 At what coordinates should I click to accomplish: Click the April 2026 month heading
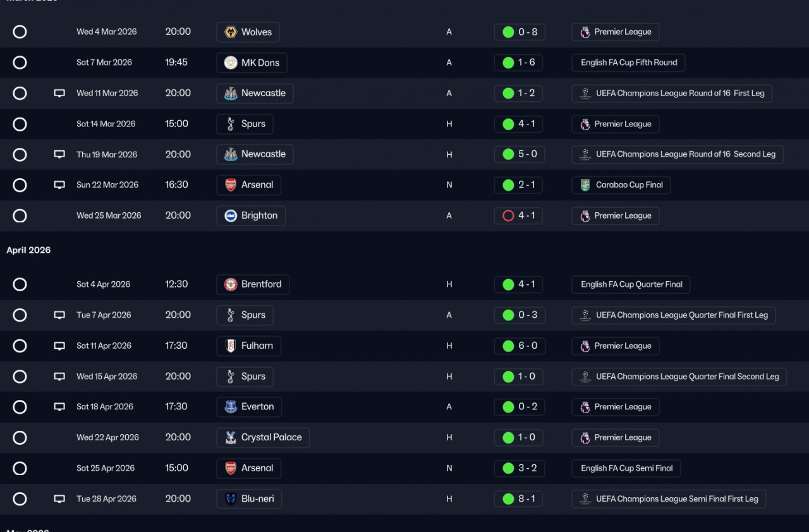[28, 250]
